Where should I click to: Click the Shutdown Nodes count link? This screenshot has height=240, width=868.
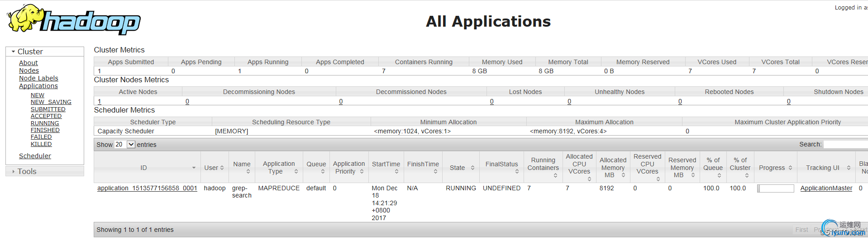(789, 101)
